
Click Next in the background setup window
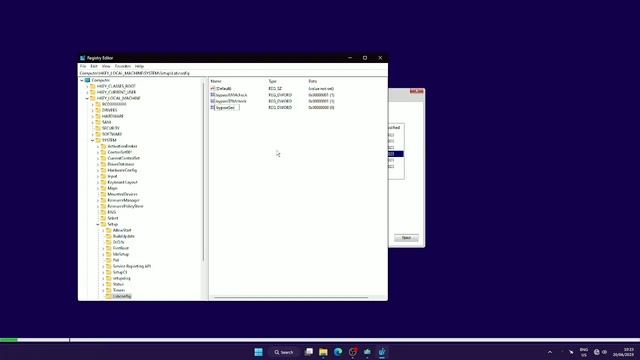click(406, 238)
